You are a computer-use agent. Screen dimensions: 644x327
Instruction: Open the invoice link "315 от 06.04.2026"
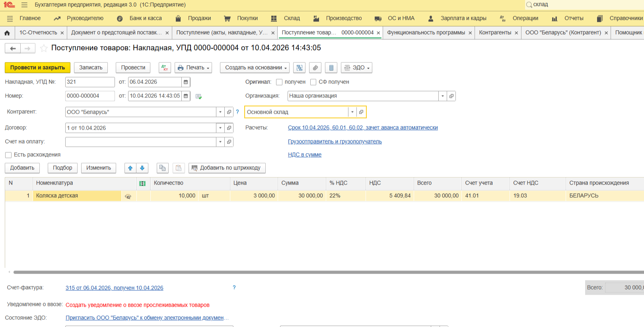click(115, 288)
